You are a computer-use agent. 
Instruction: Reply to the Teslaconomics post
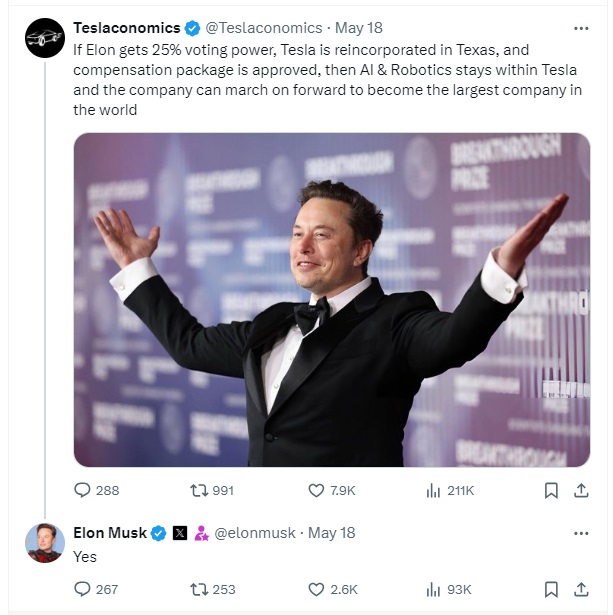click(83, 490)
